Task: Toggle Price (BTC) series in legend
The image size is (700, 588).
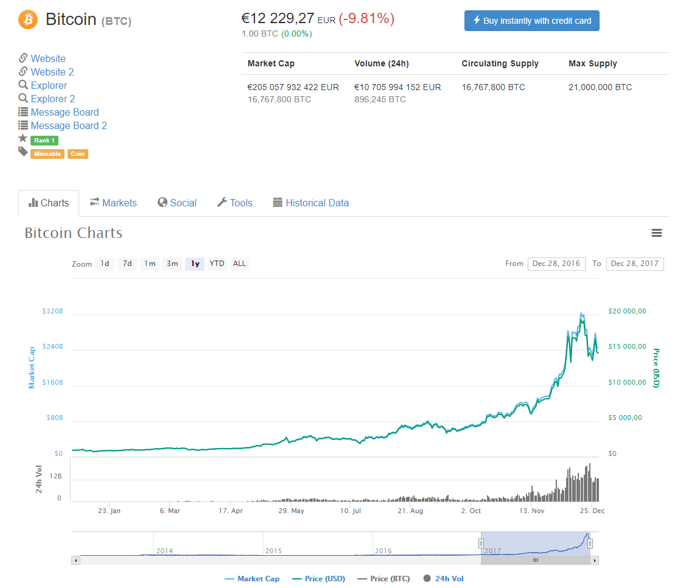Action: (x=383, y=579)
